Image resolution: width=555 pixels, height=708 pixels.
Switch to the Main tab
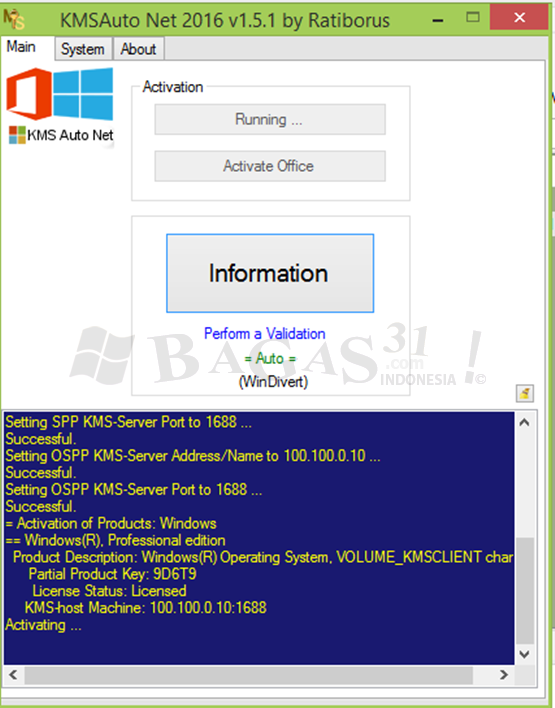coord(22,47)
